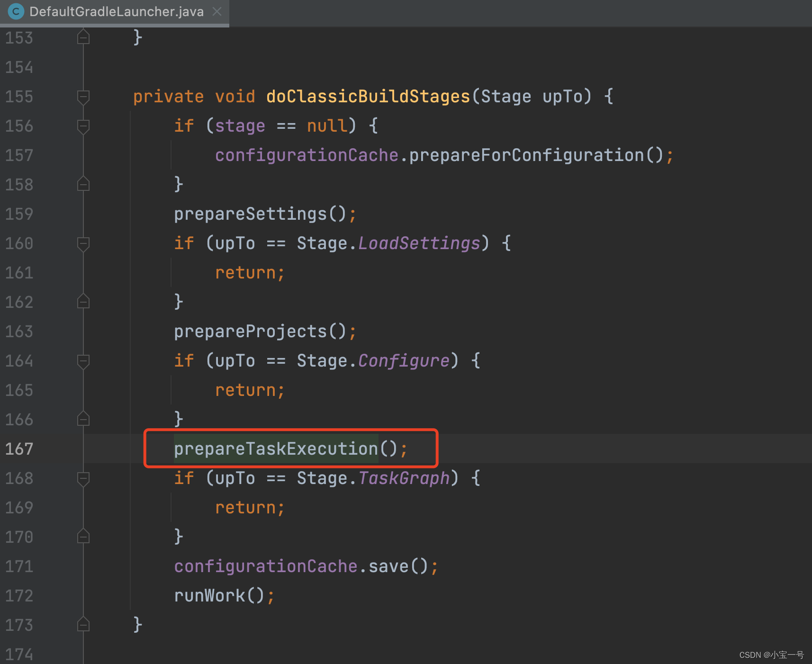Click the closing brace on line 173
The image size is (812, 664).
pos(137,625)
